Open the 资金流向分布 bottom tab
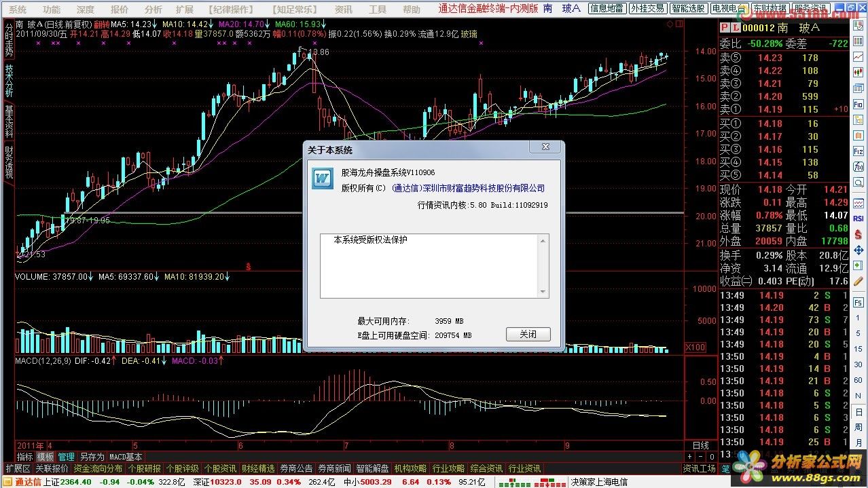The width and height of the screenshot is (868, 488). pos(98,468)
